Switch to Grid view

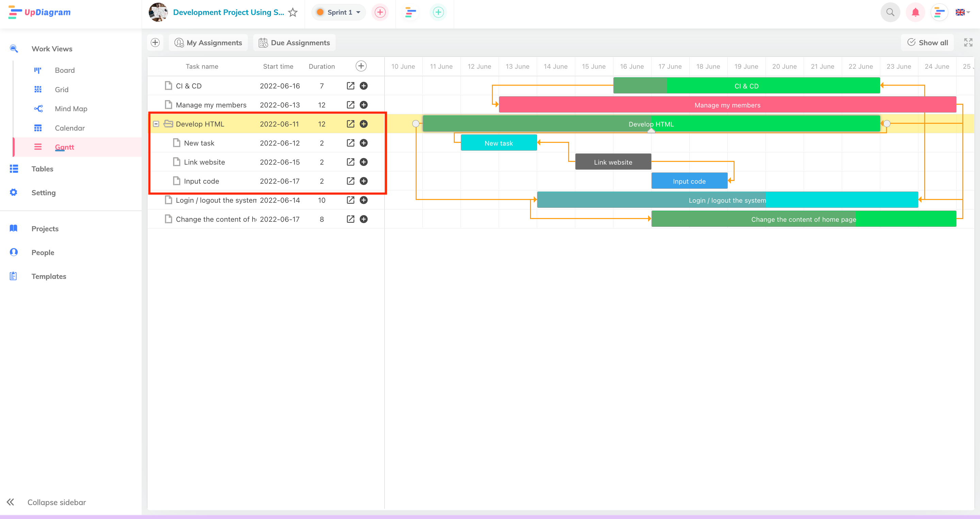pos(62,89)
